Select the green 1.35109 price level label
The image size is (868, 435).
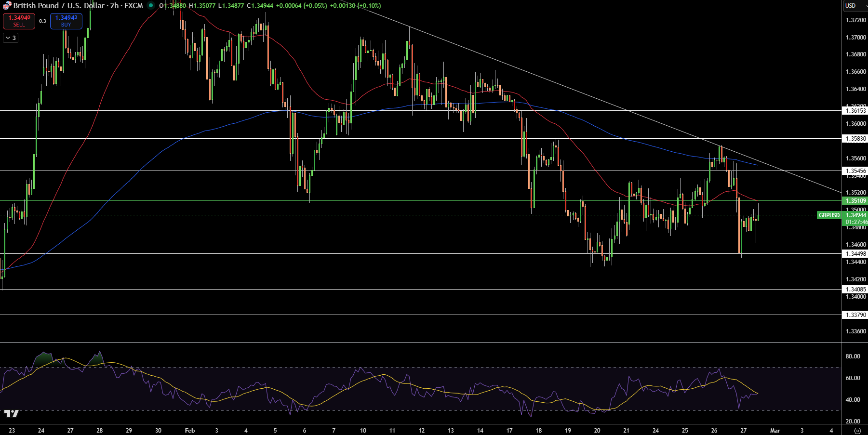855,200
